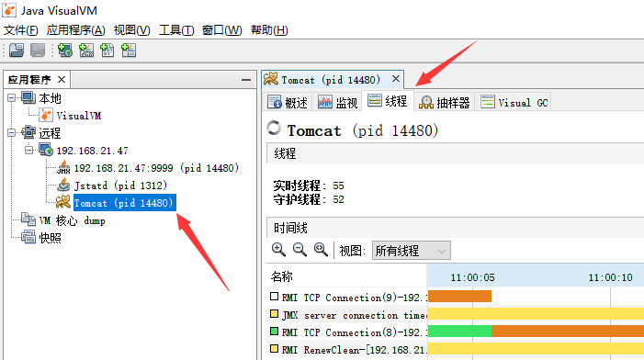Click the VM 核心 dump icon

tap(28, 219)
